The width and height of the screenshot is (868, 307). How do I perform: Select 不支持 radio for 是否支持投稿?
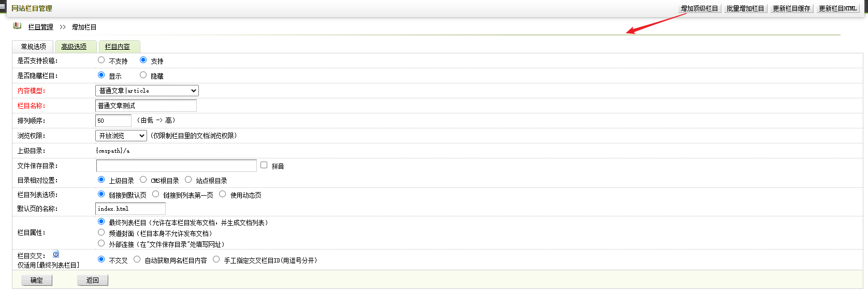[x=102, y=60]
